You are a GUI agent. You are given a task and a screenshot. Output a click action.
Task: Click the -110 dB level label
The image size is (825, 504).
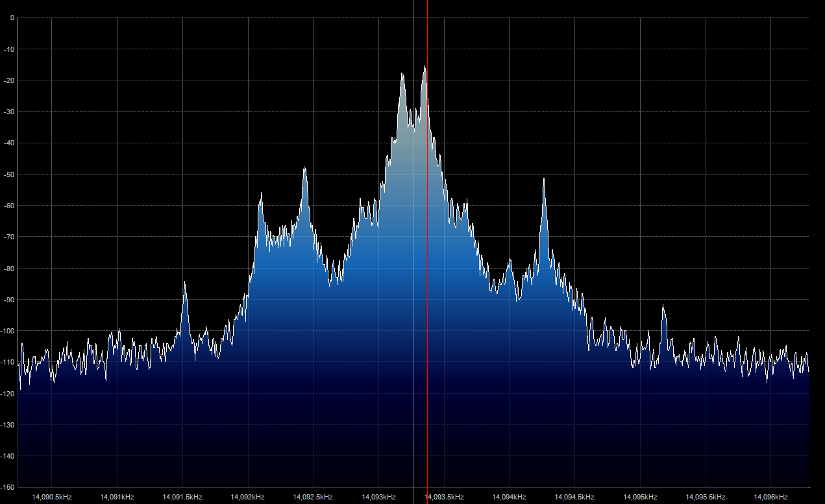pos(8,362)
